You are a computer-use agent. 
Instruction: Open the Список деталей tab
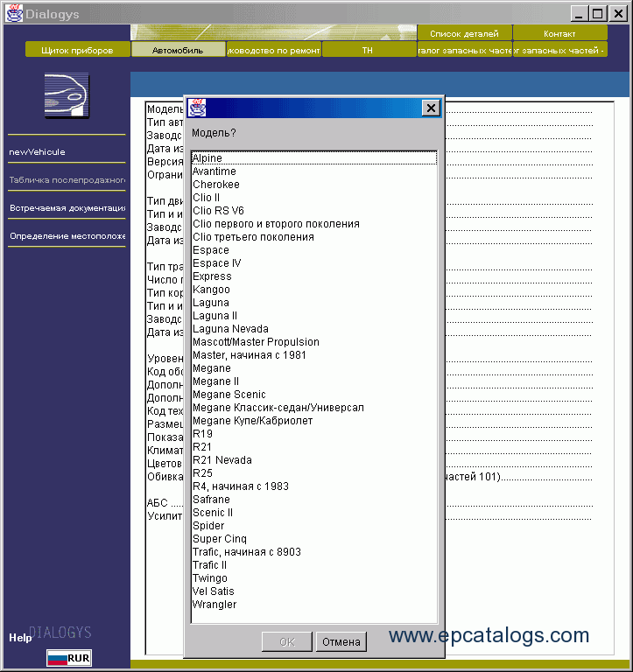464,33
